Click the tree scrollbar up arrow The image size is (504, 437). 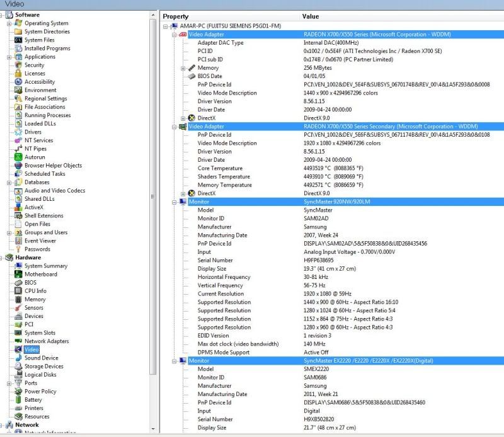(153, 15)
